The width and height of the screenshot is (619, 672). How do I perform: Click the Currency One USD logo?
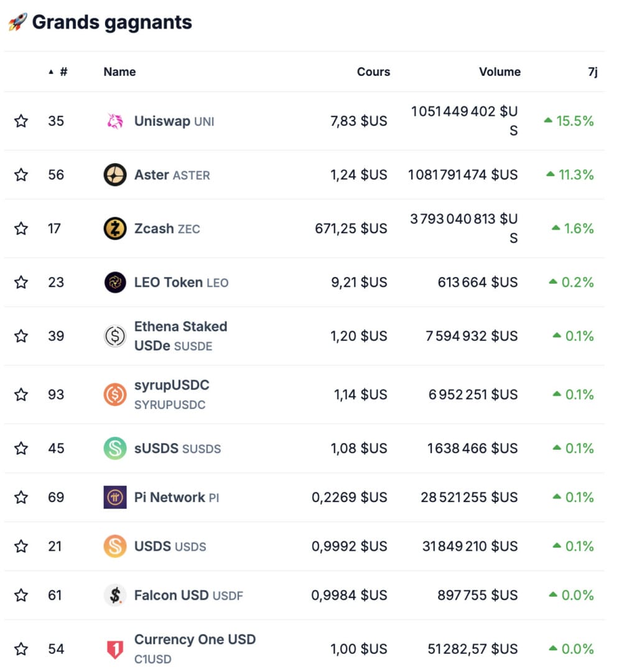point(115,650)
